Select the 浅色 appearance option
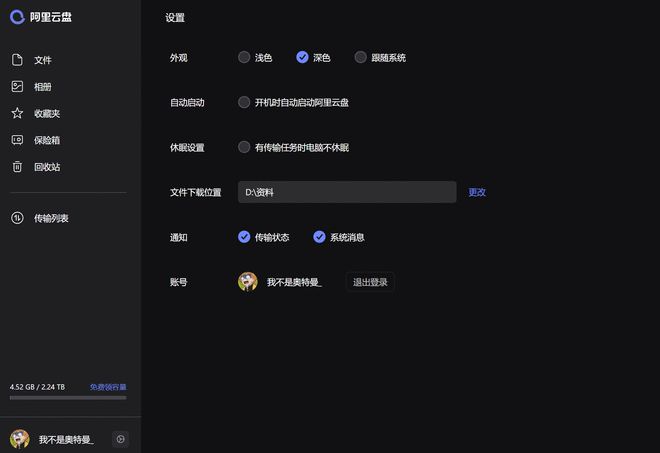The width and height of the screenshot is (660, 453). pyautogui.click(x=244, y=57)
